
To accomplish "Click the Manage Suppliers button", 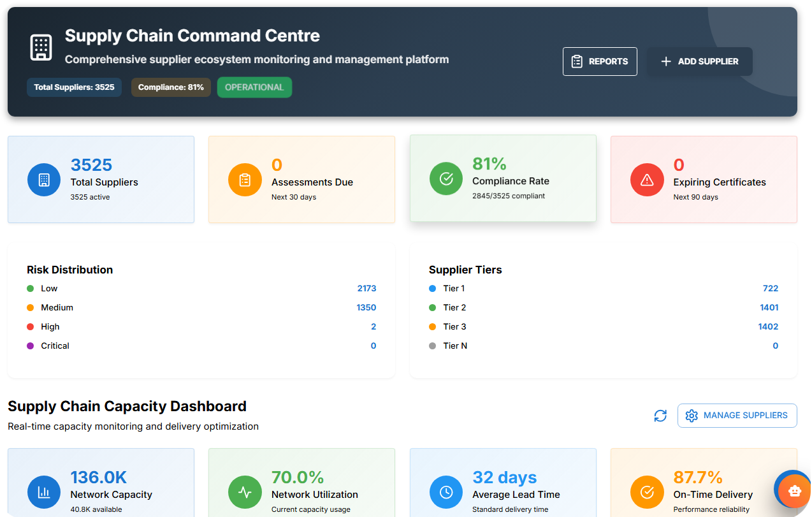I will [737, 416].
